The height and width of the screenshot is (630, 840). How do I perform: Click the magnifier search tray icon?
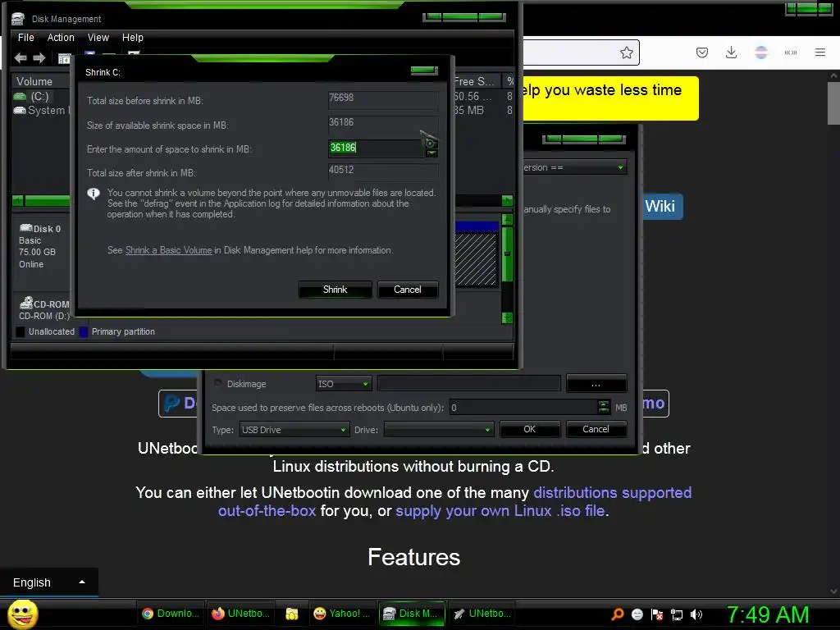click(617, 614)
